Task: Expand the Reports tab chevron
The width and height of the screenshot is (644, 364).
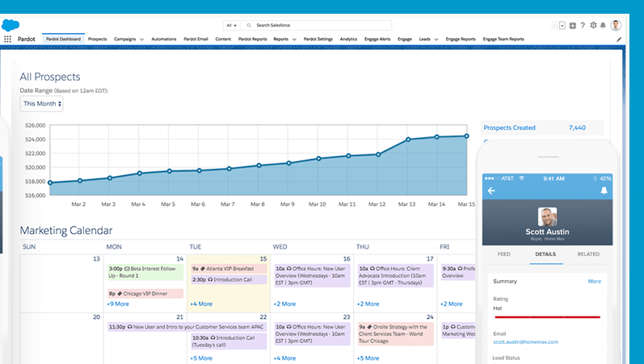Action: click(x=294, y=40)
